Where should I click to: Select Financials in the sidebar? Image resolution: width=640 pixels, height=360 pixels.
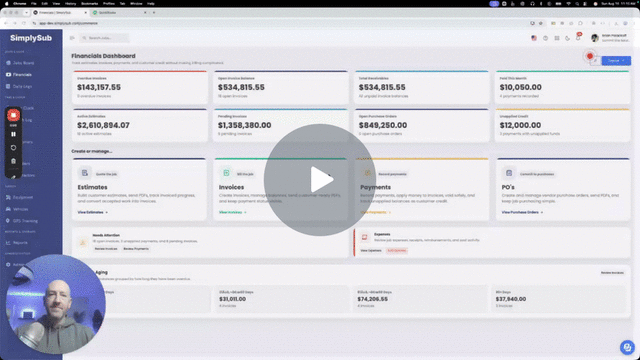[19, 75]
